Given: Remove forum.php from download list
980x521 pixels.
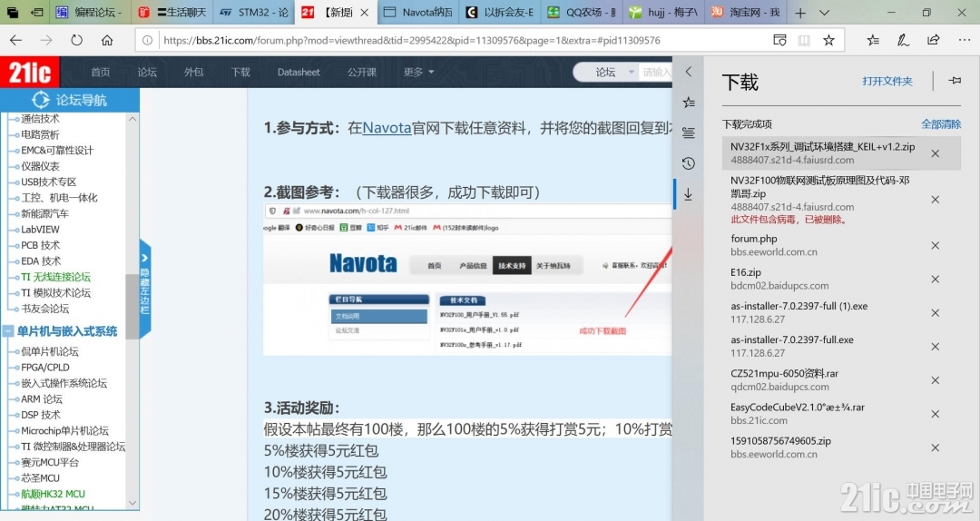Looking at the screenshot, I should (935, 245).
